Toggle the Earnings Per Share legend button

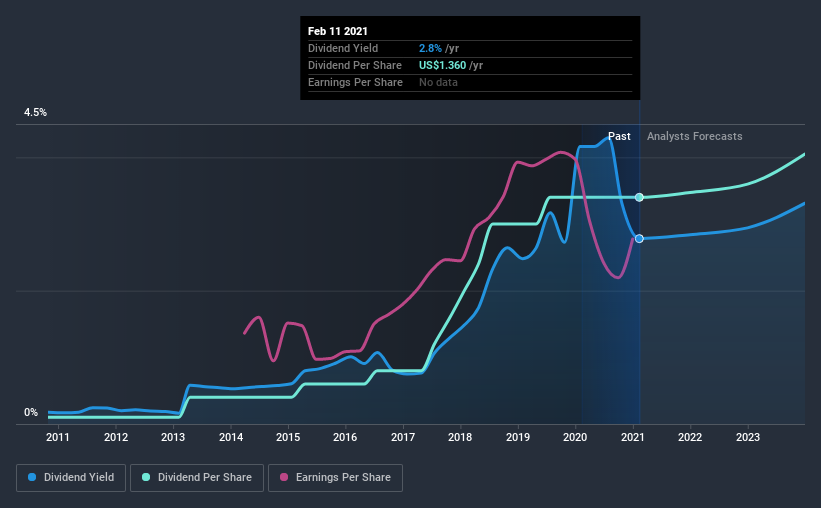coord(335,478)
